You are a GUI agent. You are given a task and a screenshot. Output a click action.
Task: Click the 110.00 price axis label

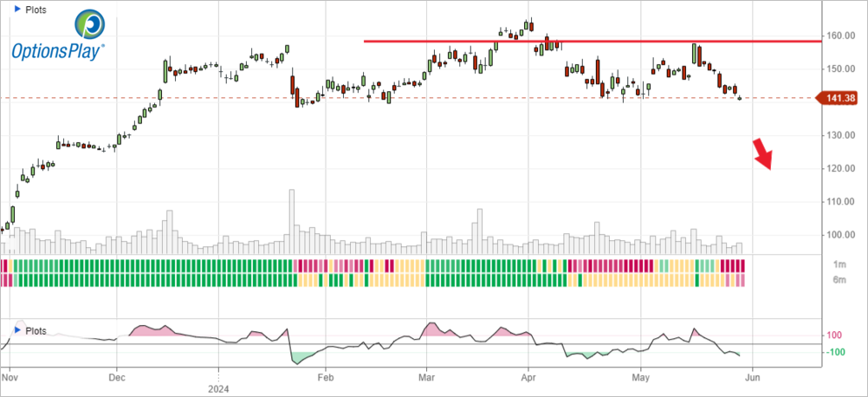(839, 202)
